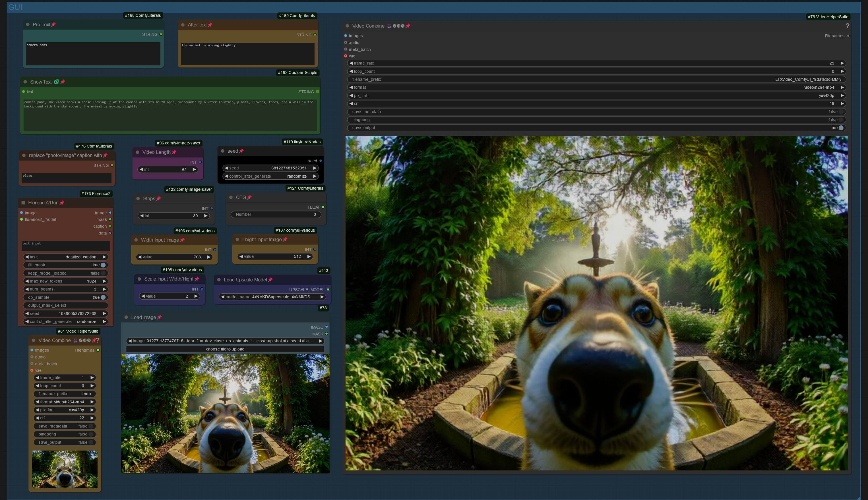Click the pin icon on After text node
This screenshot has width=868, height=500.
pyautogui.click(x=210, y=25)
